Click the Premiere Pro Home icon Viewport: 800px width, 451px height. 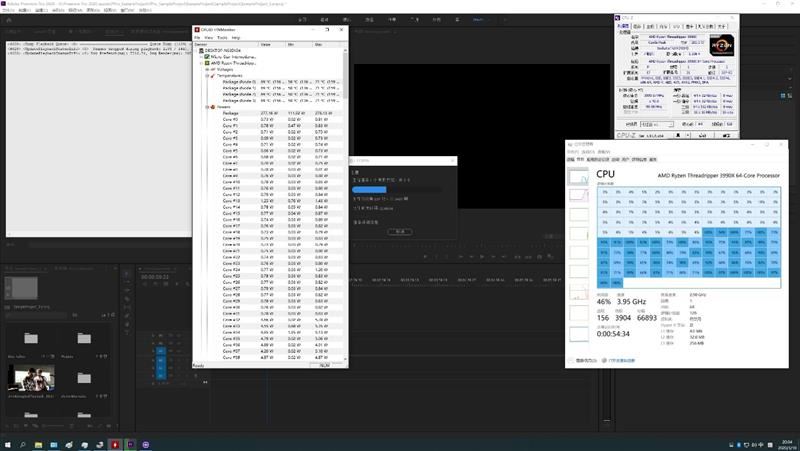(x=9, y=20)
